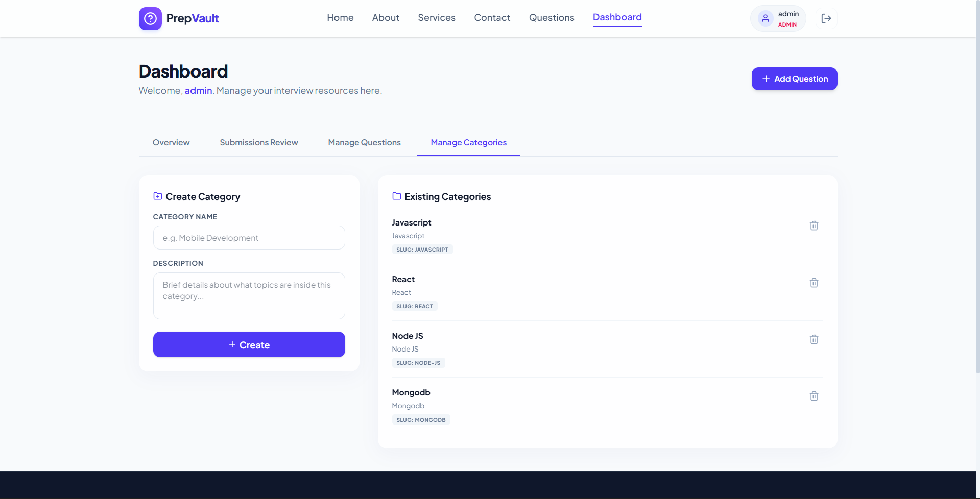This screenshot has width=980, height=499.
Task: Click the admin user avatar icon
Action: [x=765, y=18]
